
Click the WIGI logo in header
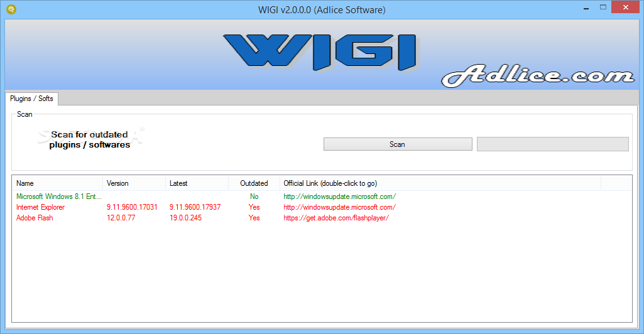click(320, 51)
